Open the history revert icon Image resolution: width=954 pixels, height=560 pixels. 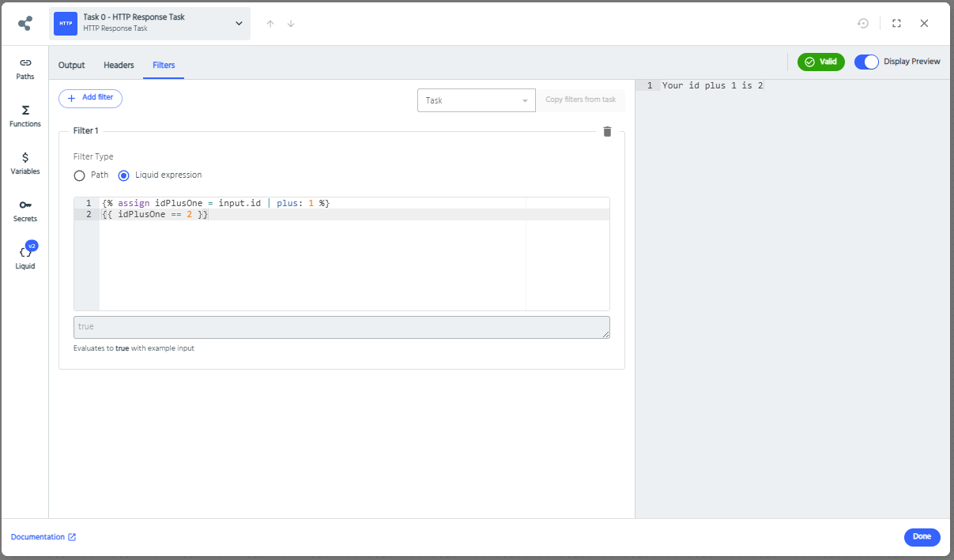pos(863,24)
